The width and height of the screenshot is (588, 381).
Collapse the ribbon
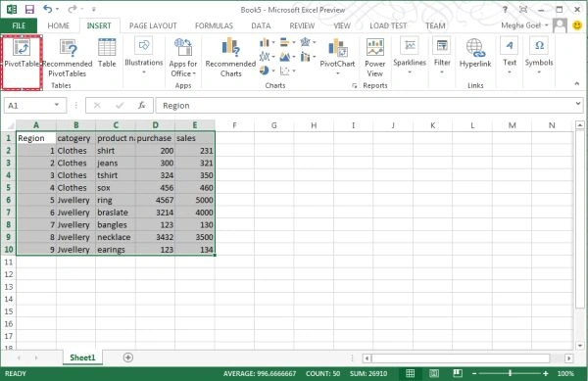pos(577,84)
